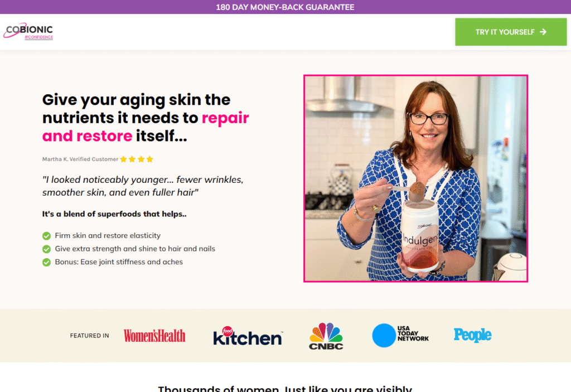Click the 180 Day Money-Back Guarantee banner
This screenshot has height=392, width=571.
pyautogui.click(x=285, y=7)
